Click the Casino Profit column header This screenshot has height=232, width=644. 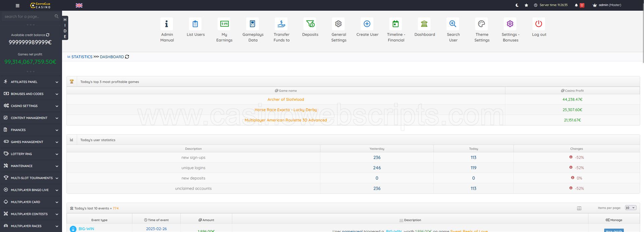[572, 91]
